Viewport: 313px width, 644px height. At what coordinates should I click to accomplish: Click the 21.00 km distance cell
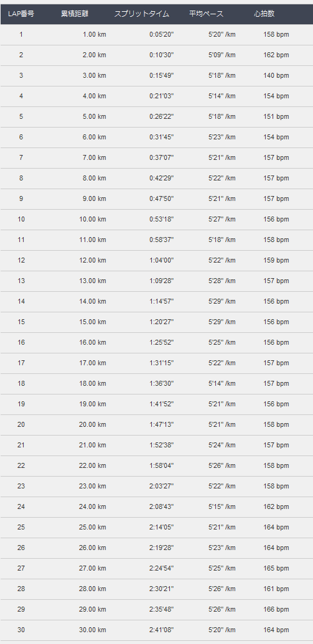coord(93,446)
